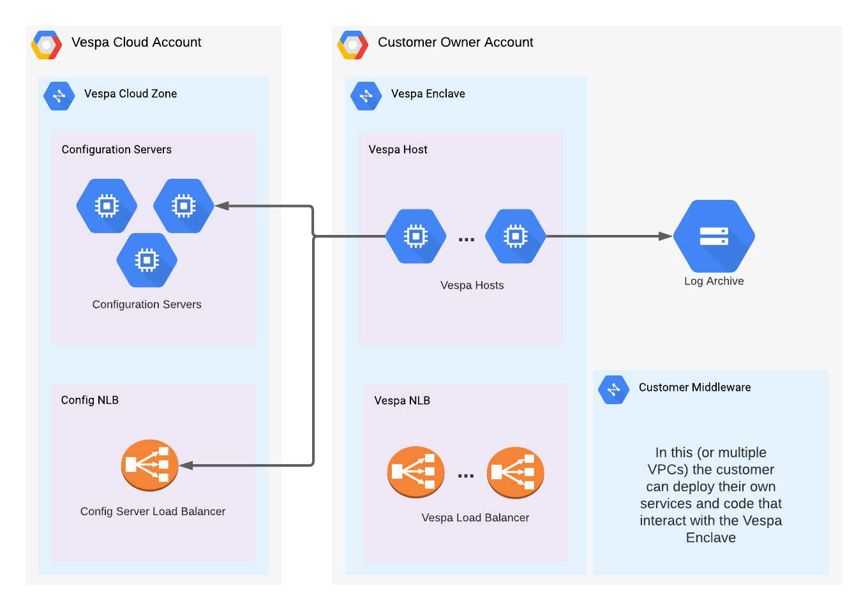
Task: Select the Vespa Load Balancer caption
Action: point(475,518)
